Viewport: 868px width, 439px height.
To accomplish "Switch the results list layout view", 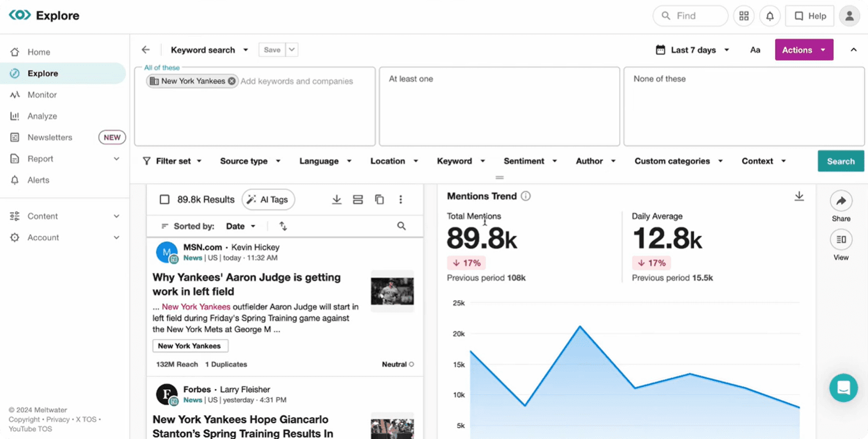I will pyautogui.click(x=358, y=200).
